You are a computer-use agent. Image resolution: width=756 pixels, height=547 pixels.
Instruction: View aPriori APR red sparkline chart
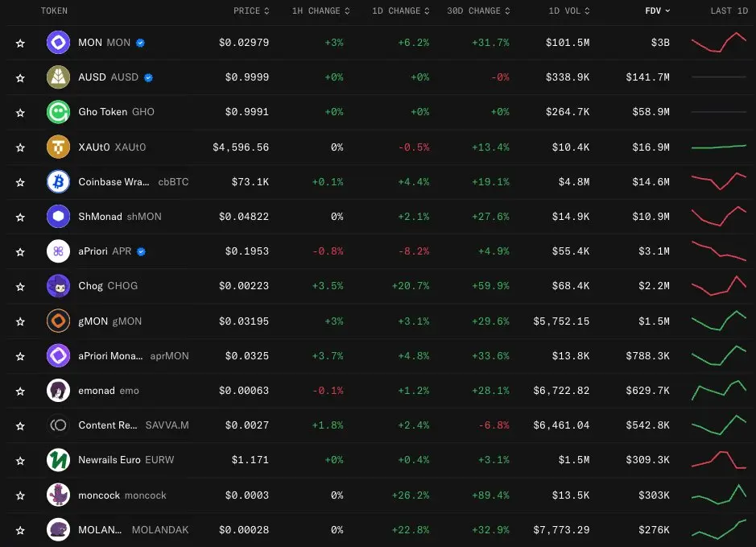click(719, 251)
